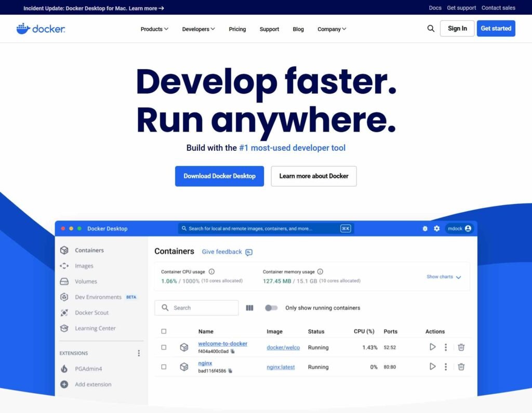Delete the nginx container
Screen dimensions: 532x413
pos(461,367)
